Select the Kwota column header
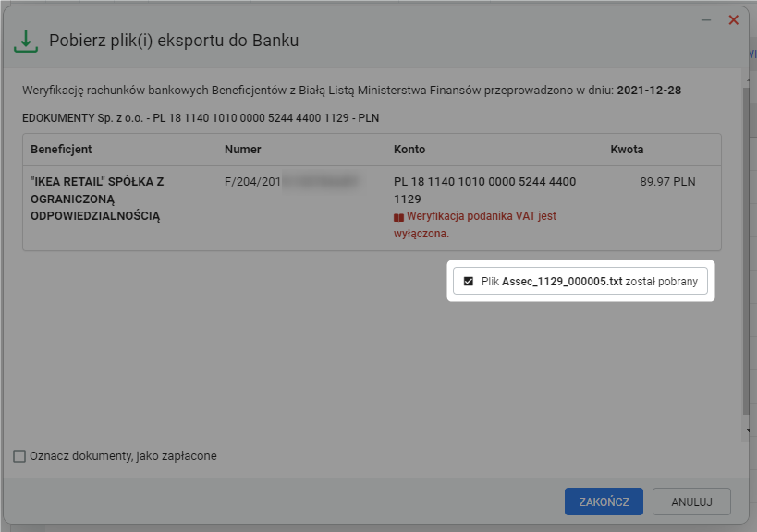 627,149
